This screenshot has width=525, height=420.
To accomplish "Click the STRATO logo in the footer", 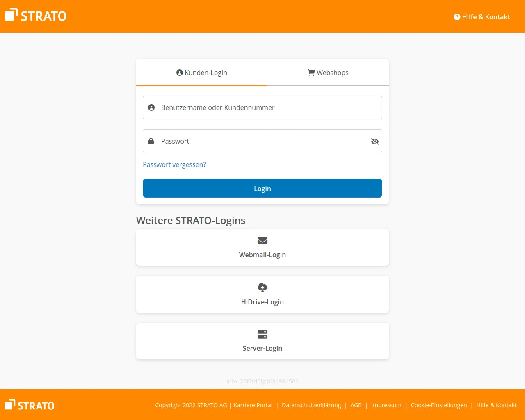I will tap(30, 405).
